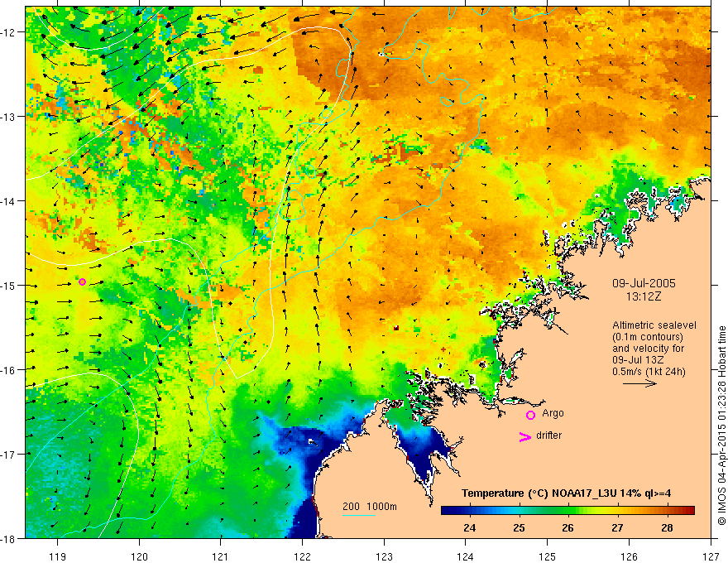Image resolution: width=728 pixels, height=563 pixels.
Task: Click the longitude axis label '123'
Action: (x=384, y=556)
